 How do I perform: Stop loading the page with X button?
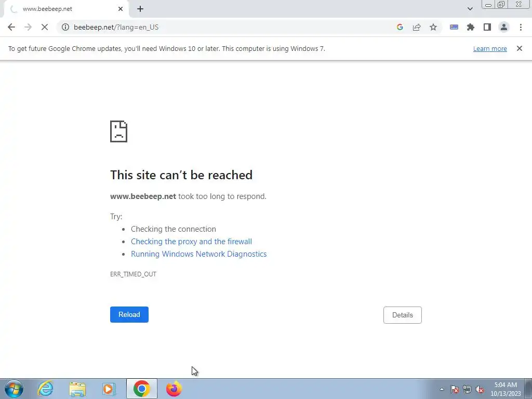45,27
